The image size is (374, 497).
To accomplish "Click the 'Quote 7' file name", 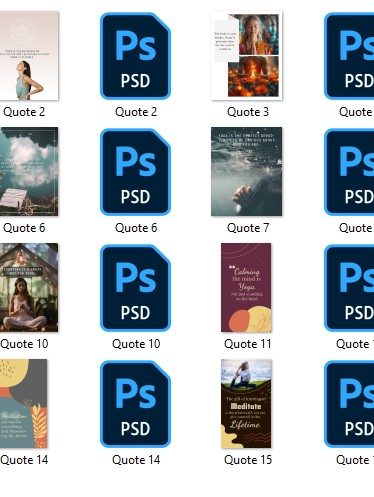I will tap(248, 228).
